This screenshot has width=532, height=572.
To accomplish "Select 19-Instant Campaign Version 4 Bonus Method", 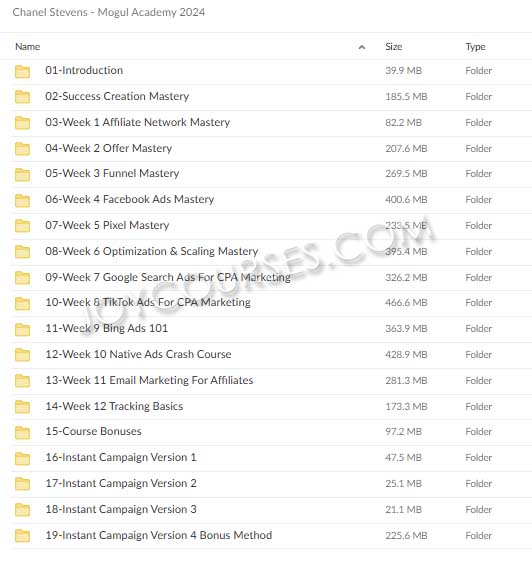I will click(x=159, y=535).
